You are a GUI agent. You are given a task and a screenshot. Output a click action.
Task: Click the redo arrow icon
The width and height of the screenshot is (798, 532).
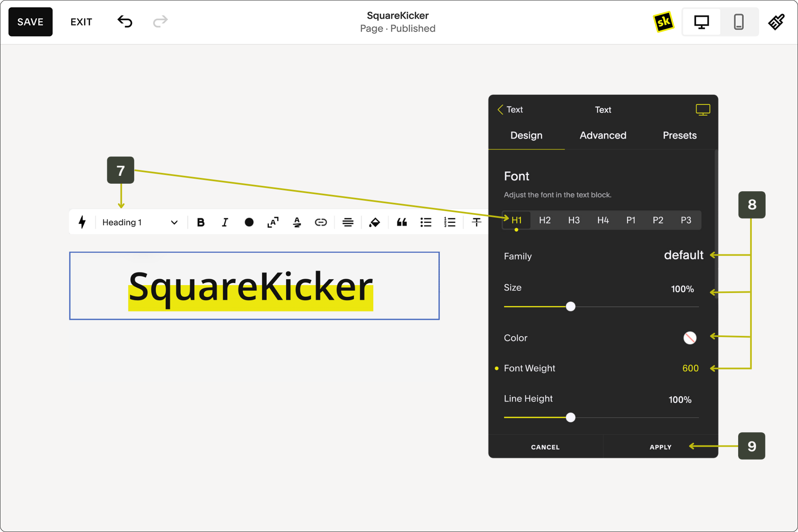pos(160,21)
